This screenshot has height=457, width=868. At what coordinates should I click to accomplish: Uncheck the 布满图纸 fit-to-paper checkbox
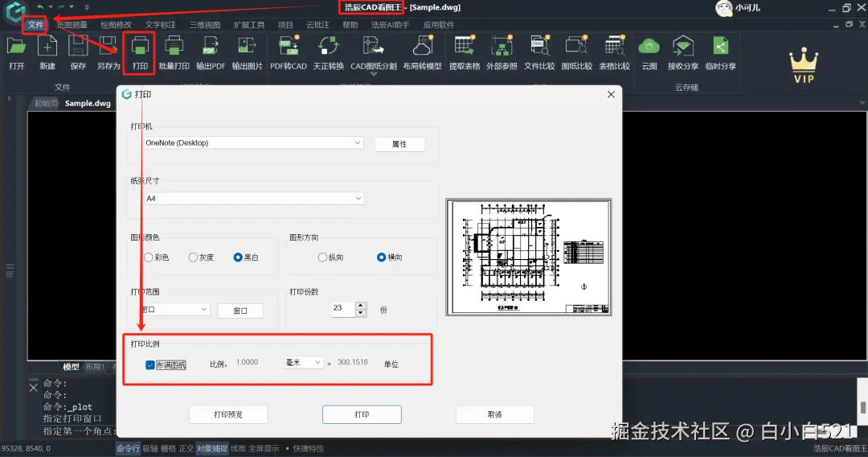click(150, 364)
